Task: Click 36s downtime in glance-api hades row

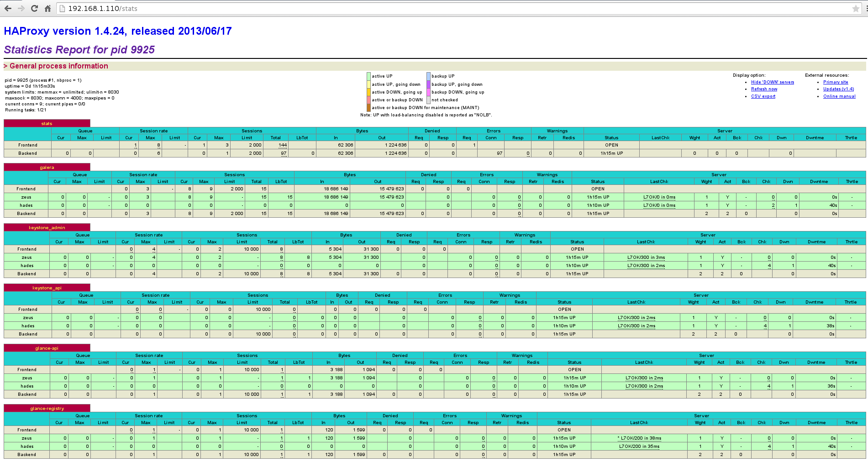Action: point(831,386)
